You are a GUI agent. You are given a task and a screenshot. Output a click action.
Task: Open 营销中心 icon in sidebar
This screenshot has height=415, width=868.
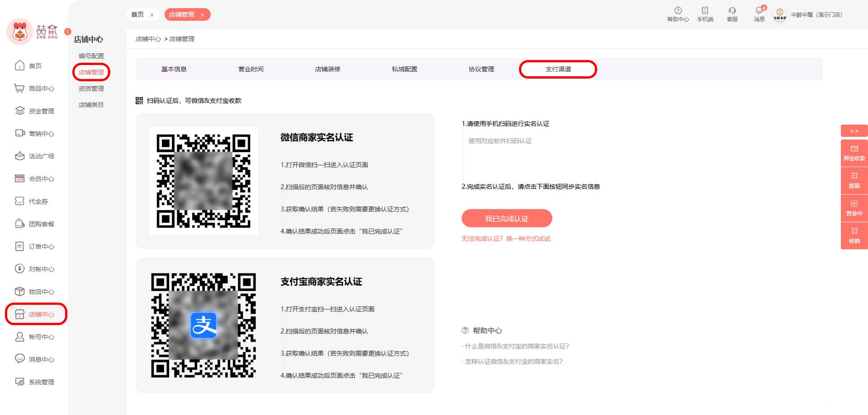19,134
